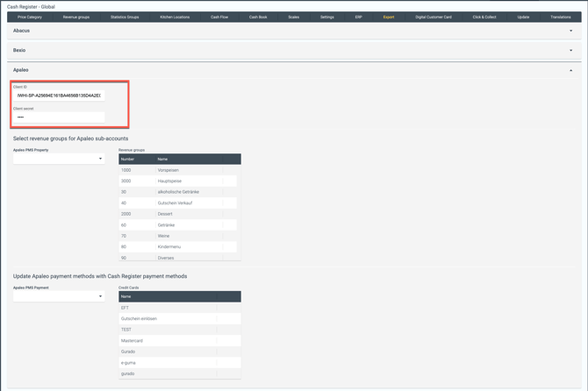Select the 90 Diverses row
The height and width of the screenshot is (391, 588).
(x=180, y=257)
